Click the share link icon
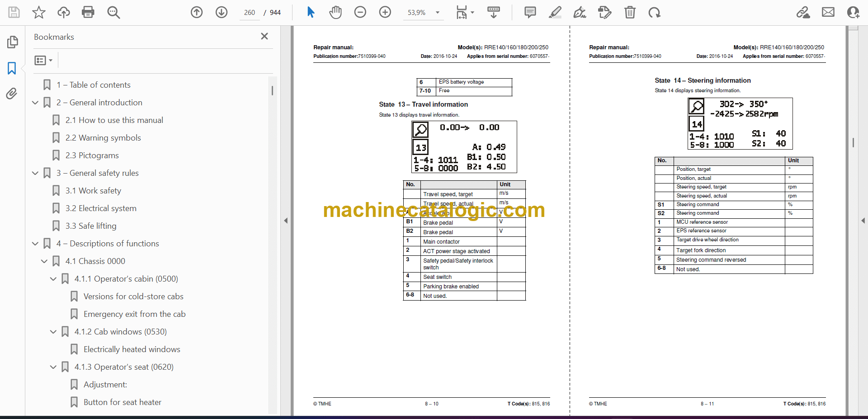The width and height of the screenshot is (868, 419). pos(803,12)
